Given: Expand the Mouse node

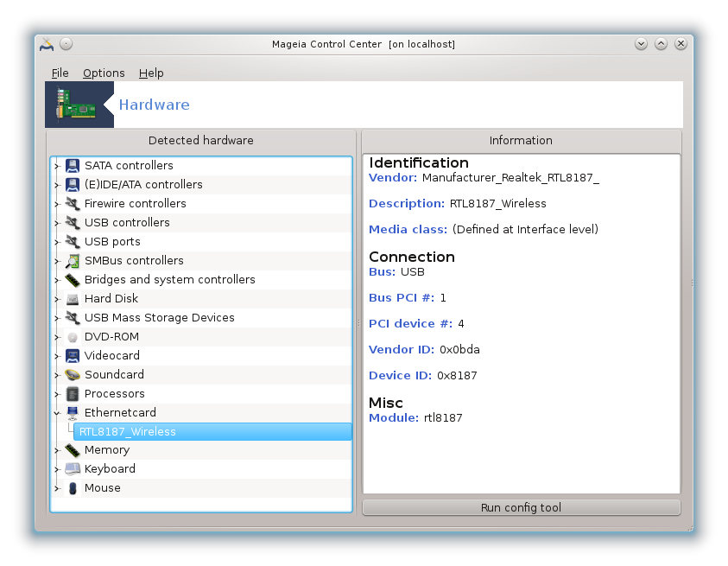Looking at the screenshot, I should pyautogui.click(x=57, y=488).
